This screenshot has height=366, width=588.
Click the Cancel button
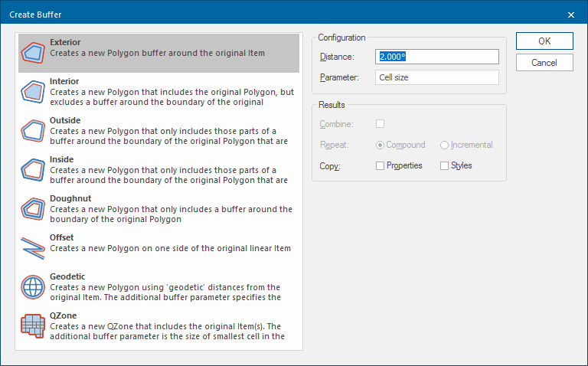click(544, 63)
